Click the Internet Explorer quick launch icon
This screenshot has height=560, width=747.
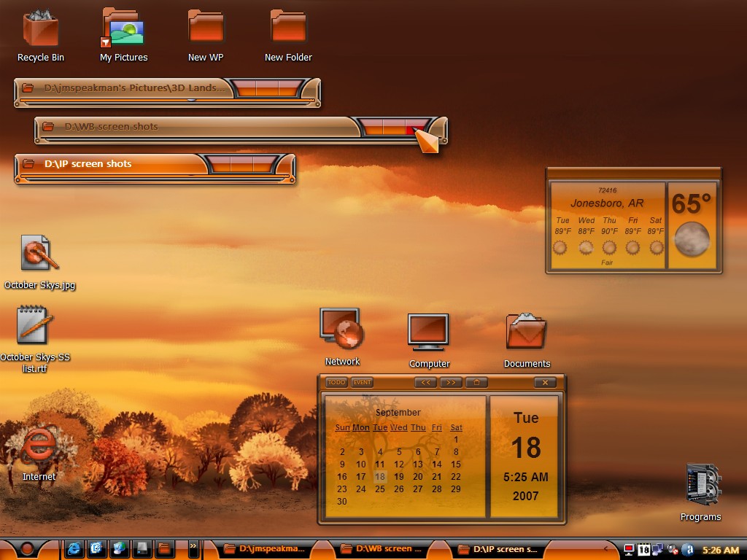click(74, 549)
